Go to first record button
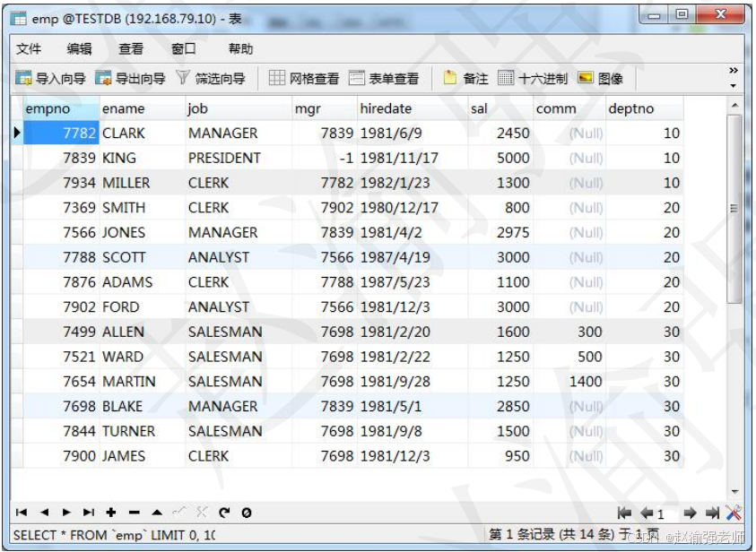Viewport: 756px width, 552px height. tap(22, 512)
